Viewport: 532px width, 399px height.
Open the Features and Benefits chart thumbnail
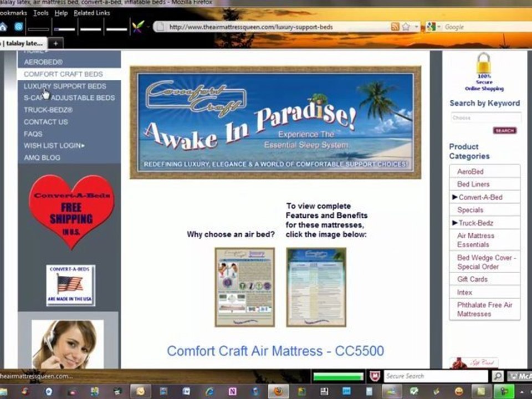[x=316, y=287]
